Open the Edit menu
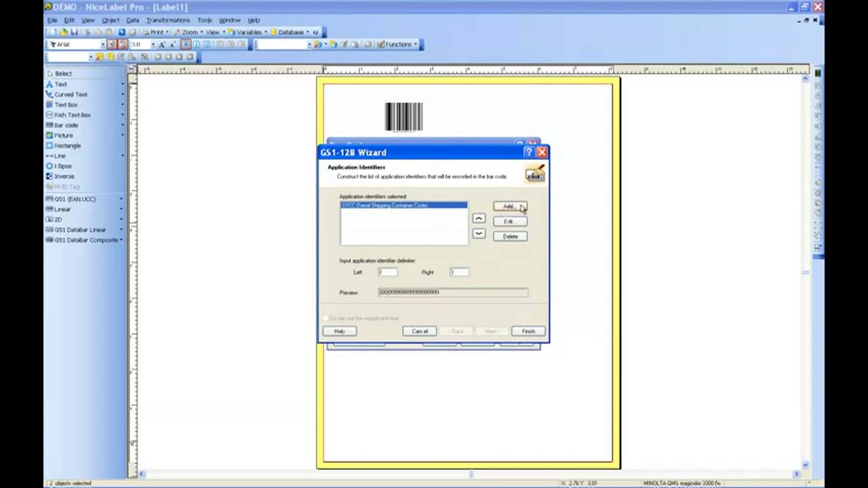Screen dimensions: 868x488 click(x=69, y=20)
